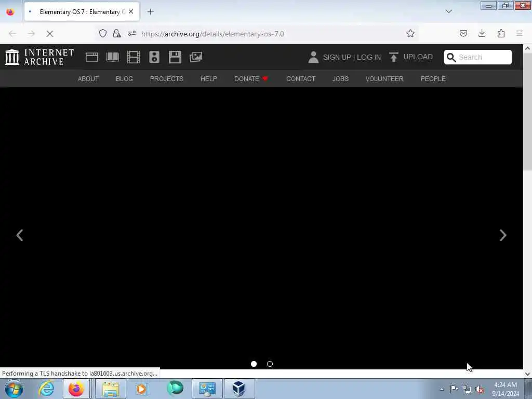Open the CONTACT menu item

pos(301,79)
